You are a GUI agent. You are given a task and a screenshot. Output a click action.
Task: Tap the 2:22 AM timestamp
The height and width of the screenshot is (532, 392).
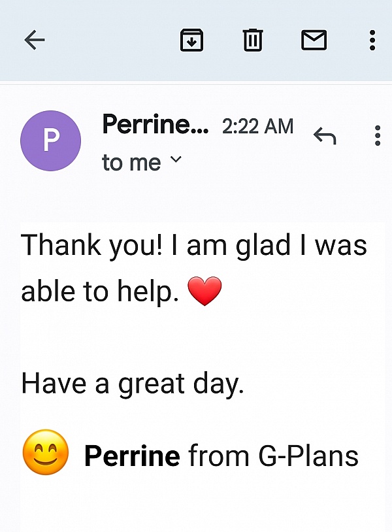[257, 125]
